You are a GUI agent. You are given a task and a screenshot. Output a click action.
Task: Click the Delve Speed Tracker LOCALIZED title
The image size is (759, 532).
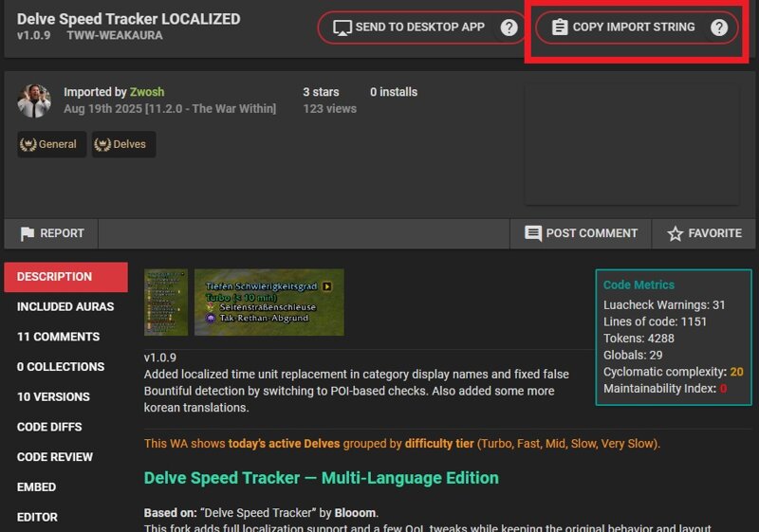pyautogui.click(x=129, y=19)
